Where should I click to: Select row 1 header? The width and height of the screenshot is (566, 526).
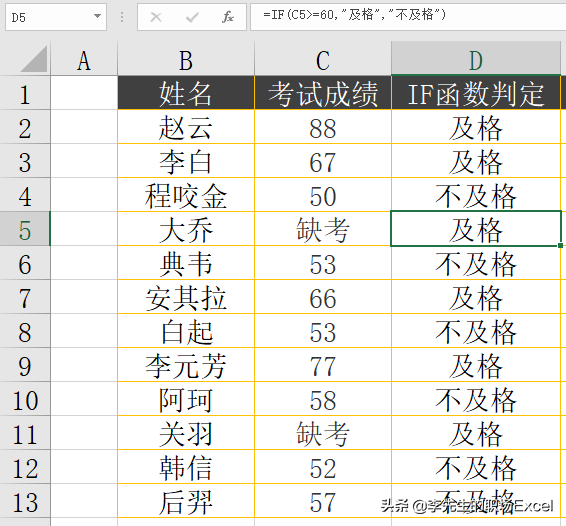point(25,93)
